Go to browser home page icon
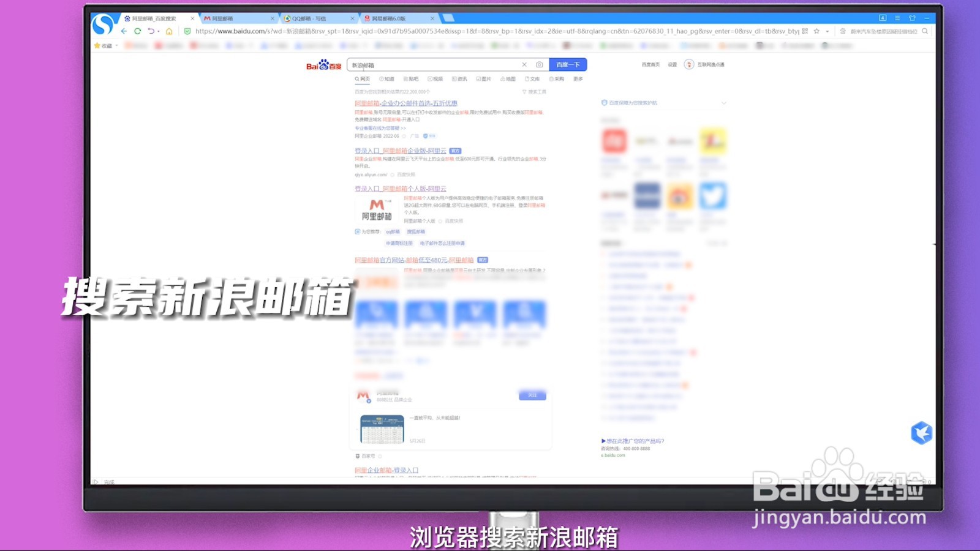Viewport: 980px width, 551px height. (169, 31)
